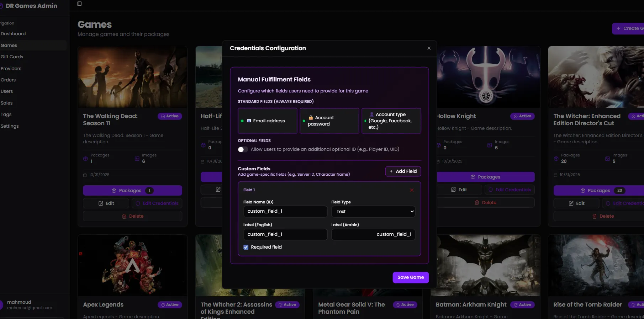
Task: Open Providers in the sidebar
Action: pos(11,69)
